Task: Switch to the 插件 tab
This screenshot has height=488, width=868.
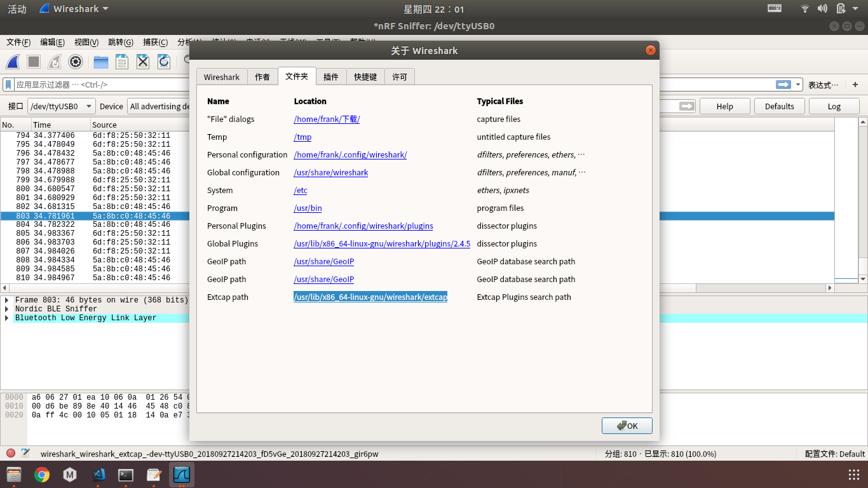Action: pos(331,77)
